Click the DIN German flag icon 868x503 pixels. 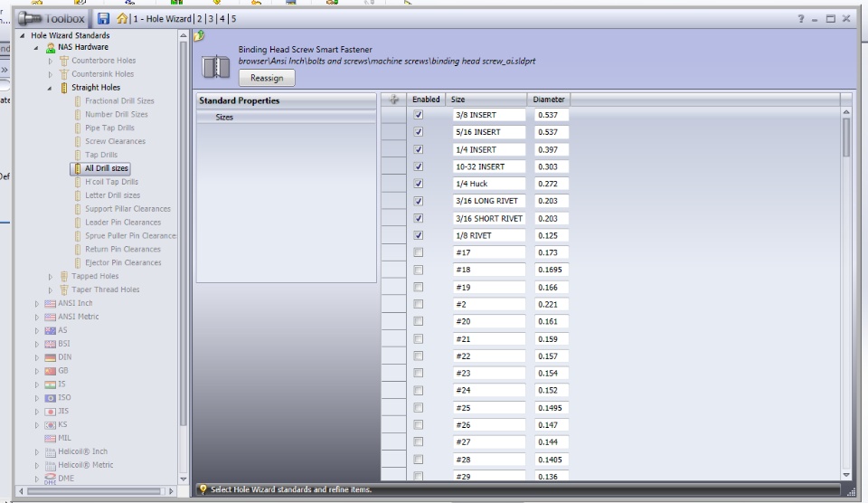(x=51, y=357)
